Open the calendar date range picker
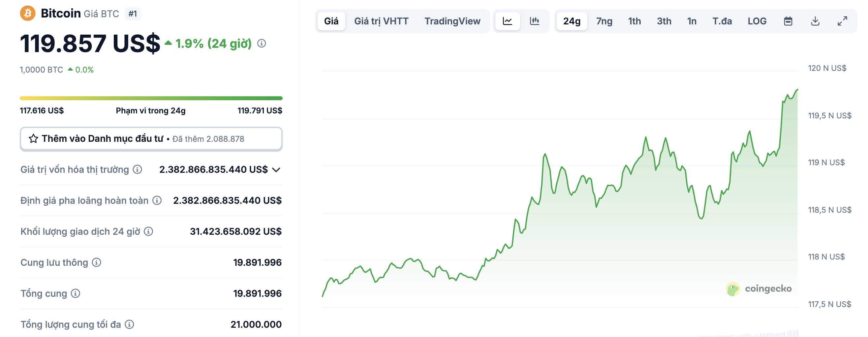Image resolution: width=868 pixels, height=337 pixels. coord(788,21)
